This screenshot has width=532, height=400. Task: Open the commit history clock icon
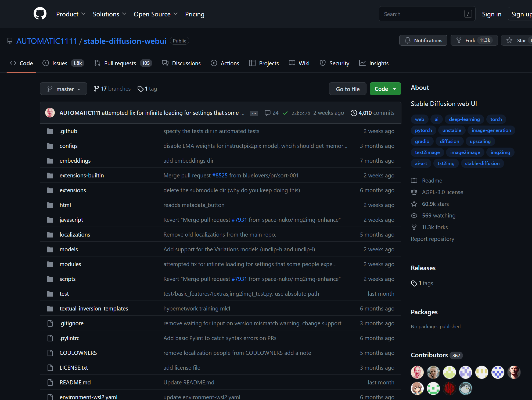coord(354,113)
